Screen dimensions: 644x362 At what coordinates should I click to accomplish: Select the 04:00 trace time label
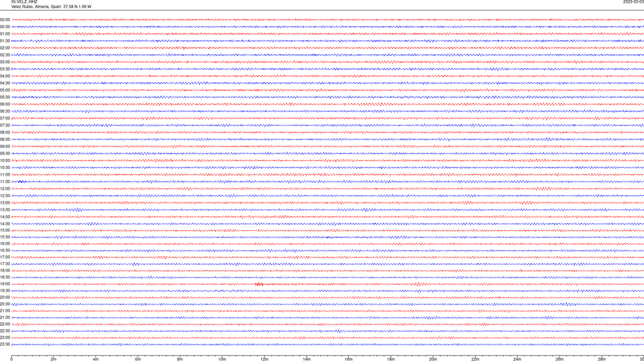click(x=5, y=76)
